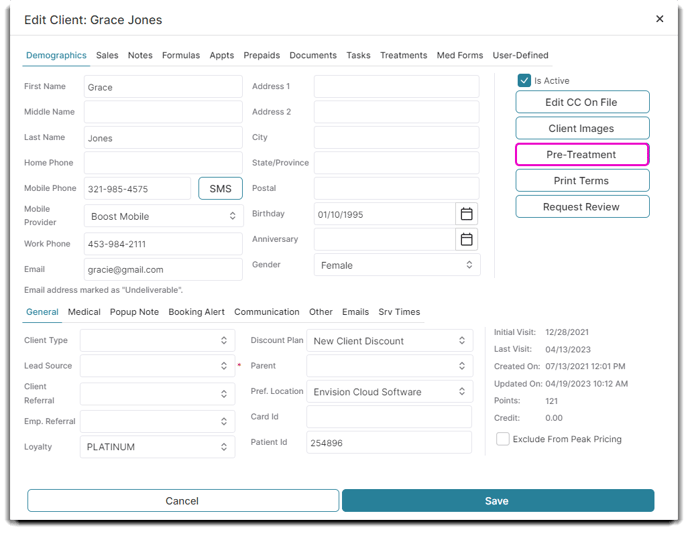This screenshot has height=540, width=688.
Task: Expand the Parent dropdown
Action: pyautogui.click(x=390, y=366)
